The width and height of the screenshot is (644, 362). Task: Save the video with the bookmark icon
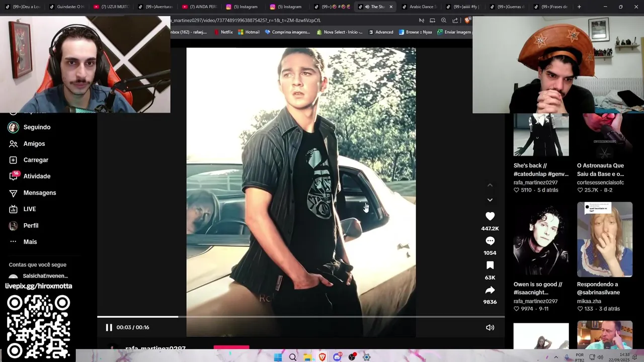click(490, 265)
